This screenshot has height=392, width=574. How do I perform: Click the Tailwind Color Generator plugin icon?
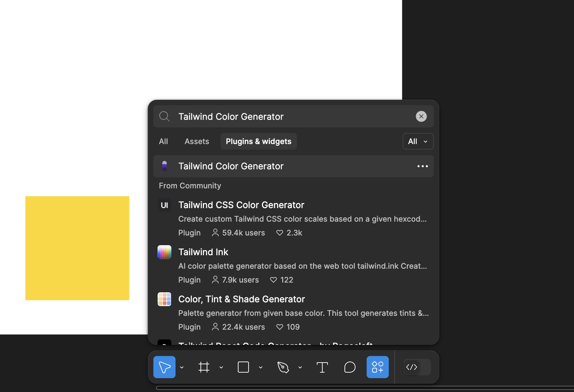coord(164,166)
